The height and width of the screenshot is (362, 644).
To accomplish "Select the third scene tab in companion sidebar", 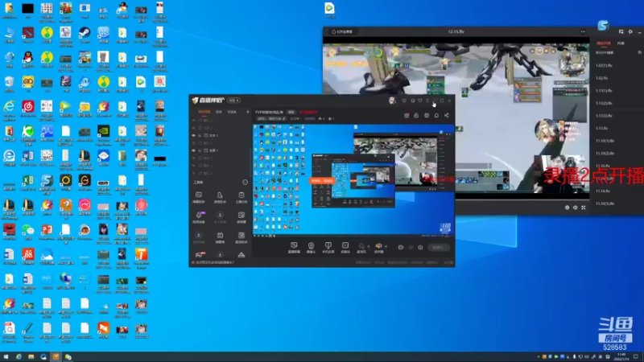I will pyautogui.click(x=232, y=112).
